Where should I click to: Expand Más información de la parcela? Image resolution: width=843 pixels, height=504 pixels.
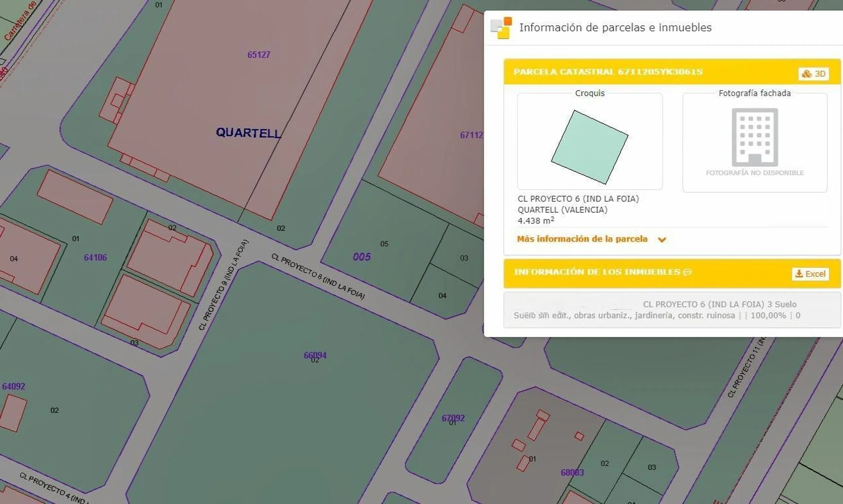[582, 239]
